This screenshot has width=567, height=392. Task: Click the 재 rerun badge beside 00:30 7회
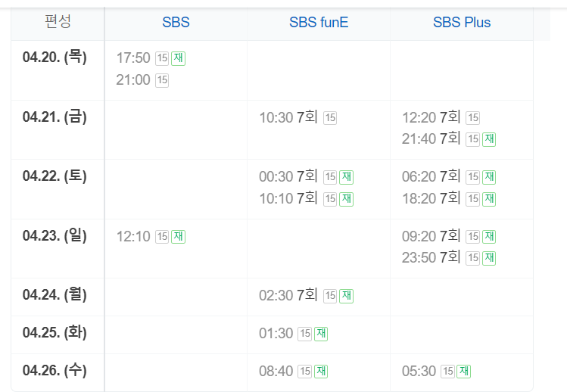(x=346, y=177)
